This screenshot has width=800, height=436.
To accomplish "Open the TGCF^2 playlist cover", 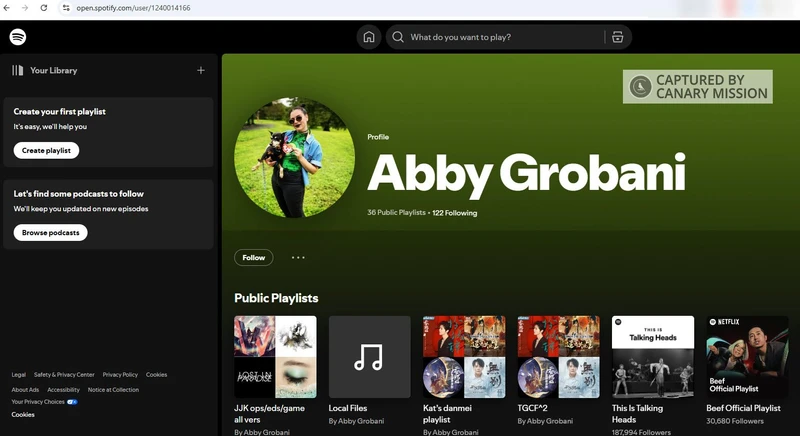I will (x=559, y=357).
